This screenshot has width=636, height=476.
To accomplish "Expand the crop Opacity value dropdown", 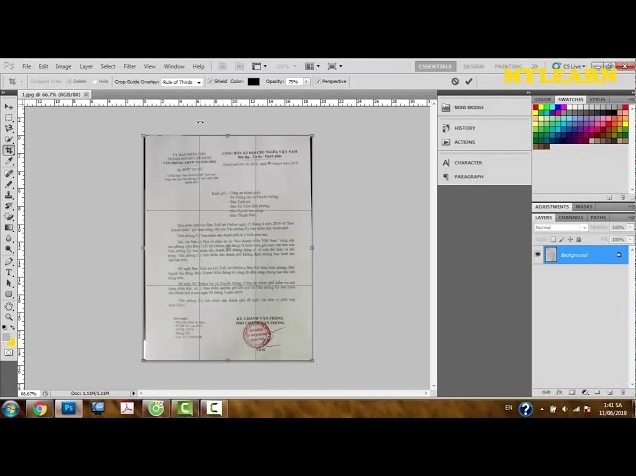I will tap(307, 81).
